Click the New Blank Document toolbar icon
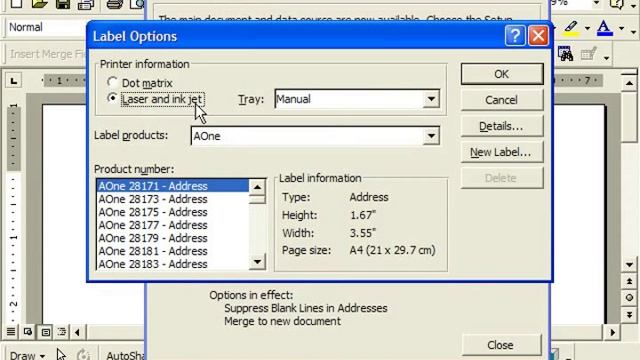The height and width of the screenshot is (360, 640). pyautogui.click(x=16, y=4)
